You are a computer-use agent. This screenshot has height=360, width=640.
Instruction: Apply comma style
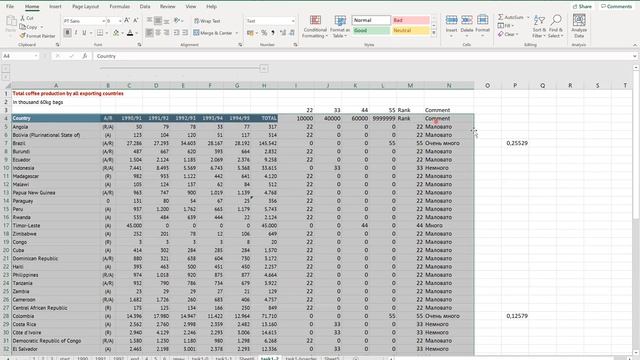[273, 33]
